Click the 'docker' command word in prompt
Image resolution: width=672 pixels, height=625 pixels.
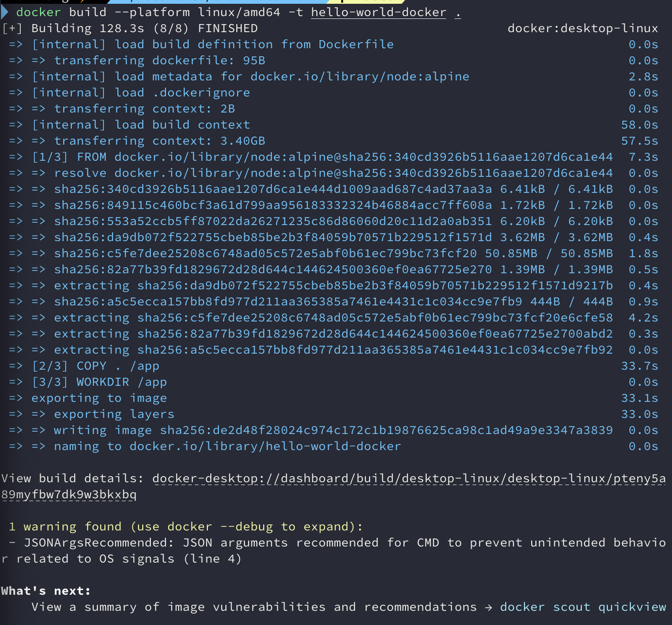(38, 12)
